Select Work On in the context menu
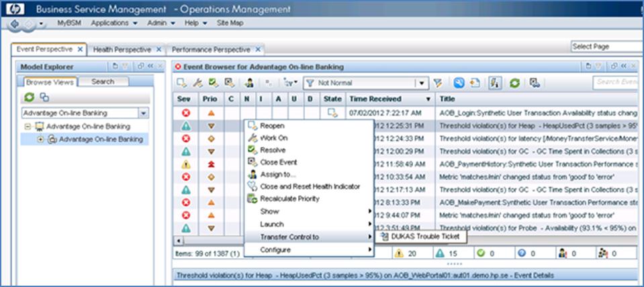Image resolution: width=644 pixels, height=287 pixels. click(x=309, y=138)
